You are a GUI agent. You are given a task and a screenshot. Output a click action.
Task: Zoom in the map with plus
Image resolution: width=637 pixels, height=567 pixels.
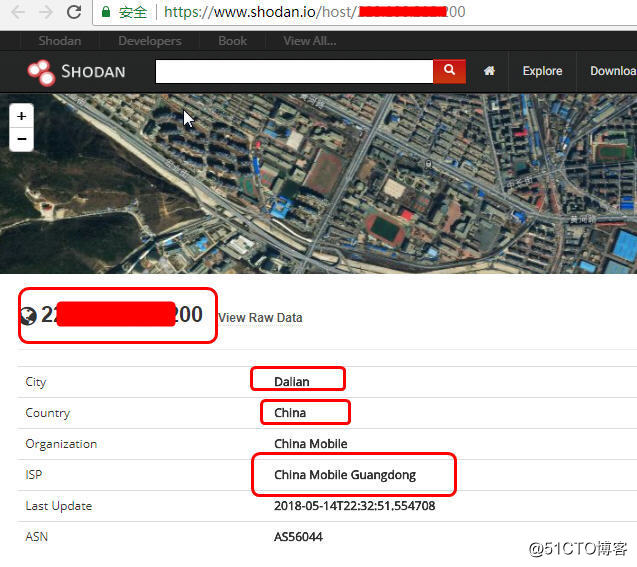point(22,116)
